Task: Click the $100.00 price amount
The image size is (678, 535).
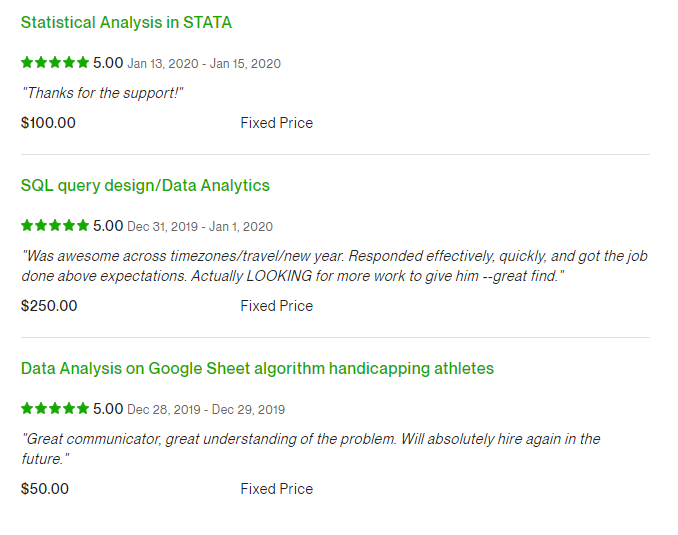Action: click(x=48, y=123)
